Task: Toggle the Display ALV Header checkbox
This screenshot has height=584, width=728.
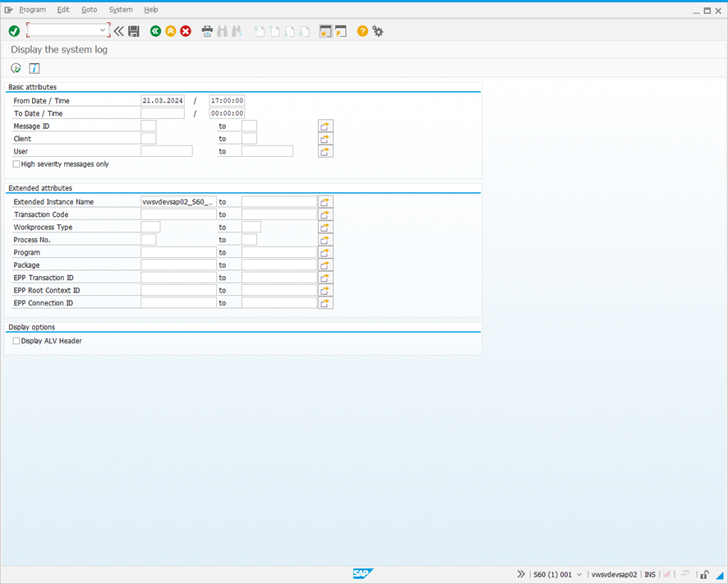Action: pyautogui.click(x=16, y=341)
